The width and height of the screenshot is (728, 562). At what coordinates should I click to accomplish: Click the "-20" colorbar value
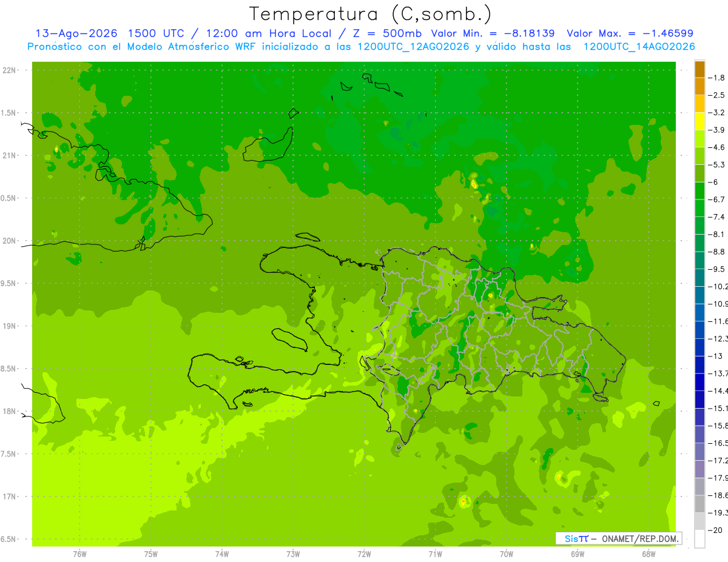715,530
